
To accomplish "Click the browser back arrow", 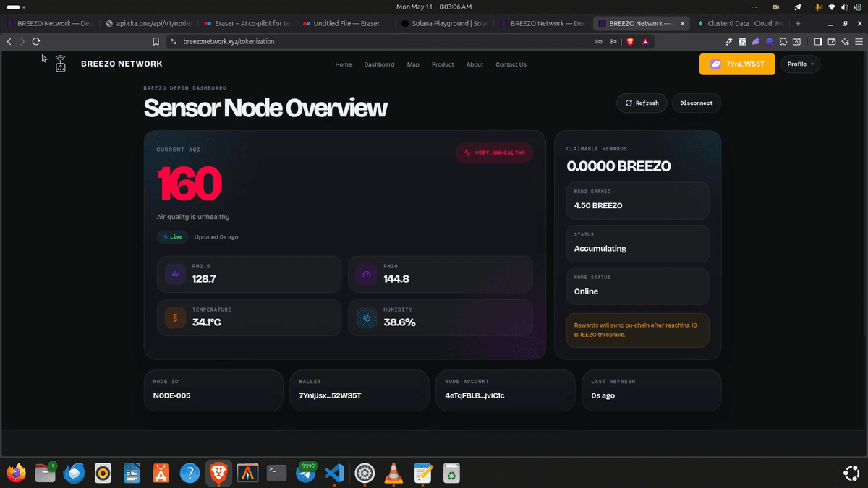I will click(9, 41).
